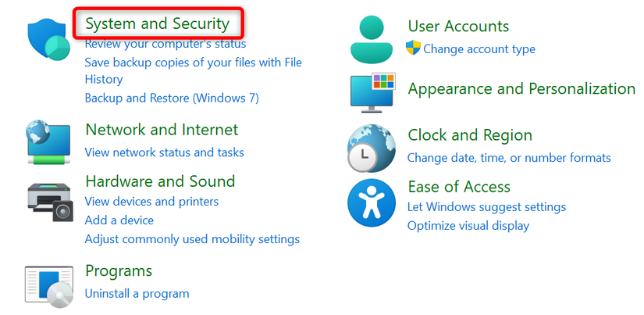This screenshot has height=315, width=644.
Task: Click Uninstall a program link
Action: (137, 294)
